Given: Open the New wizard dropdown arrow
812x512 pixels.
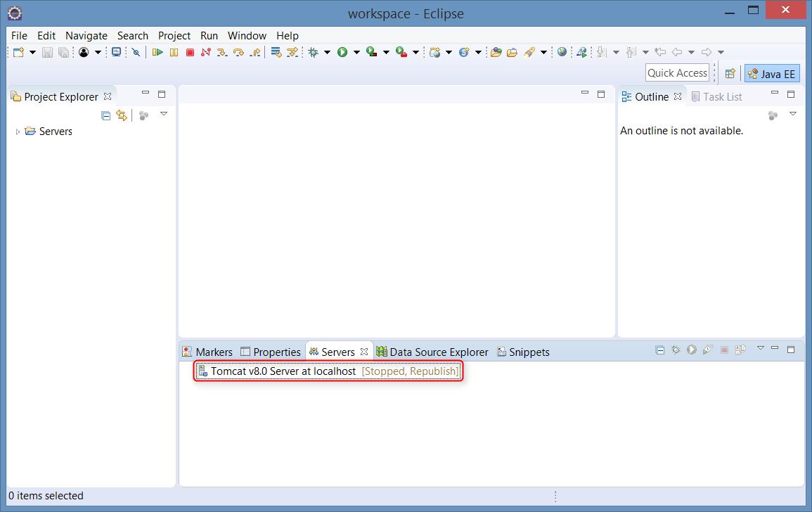Looking at the screenshot, I should point(32,52).
